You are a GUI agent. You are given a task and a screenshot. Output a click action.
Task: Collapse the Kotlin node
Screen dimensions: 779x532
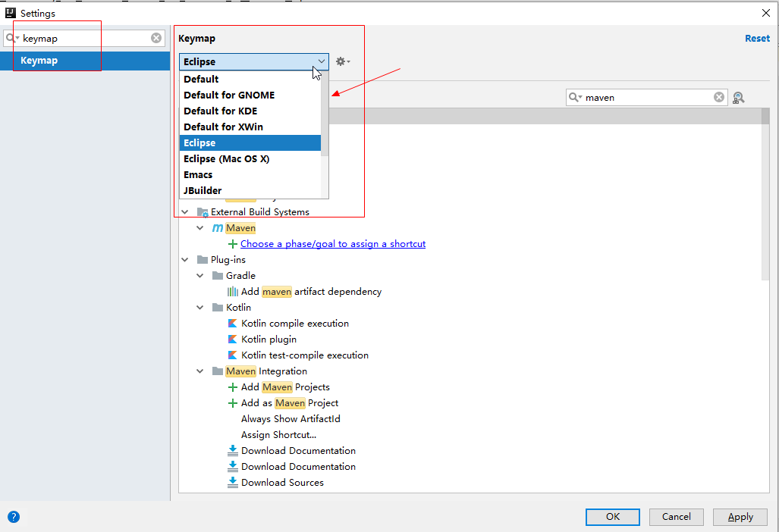click(200, 307)
